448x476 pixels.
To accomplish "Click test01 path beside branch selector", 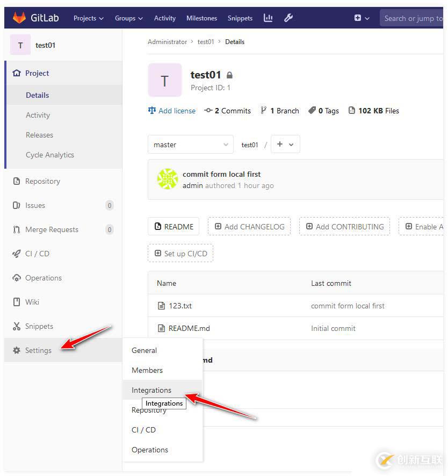I will [x=249, y=145].
